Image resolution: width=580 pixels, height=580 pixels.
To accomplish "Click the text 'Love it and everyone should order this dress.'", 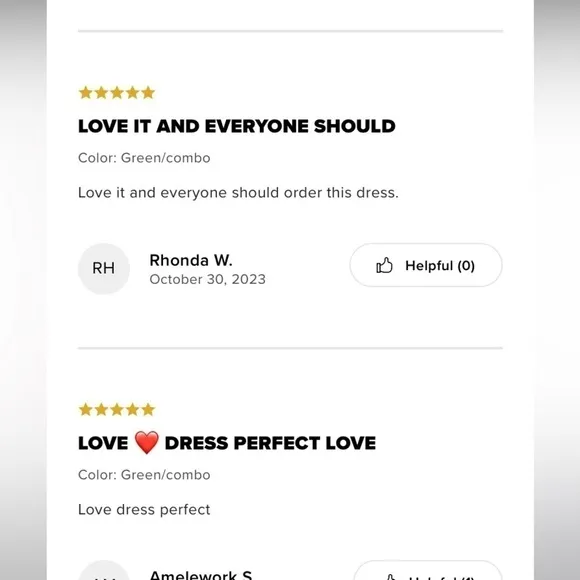I will coord(238,193).
